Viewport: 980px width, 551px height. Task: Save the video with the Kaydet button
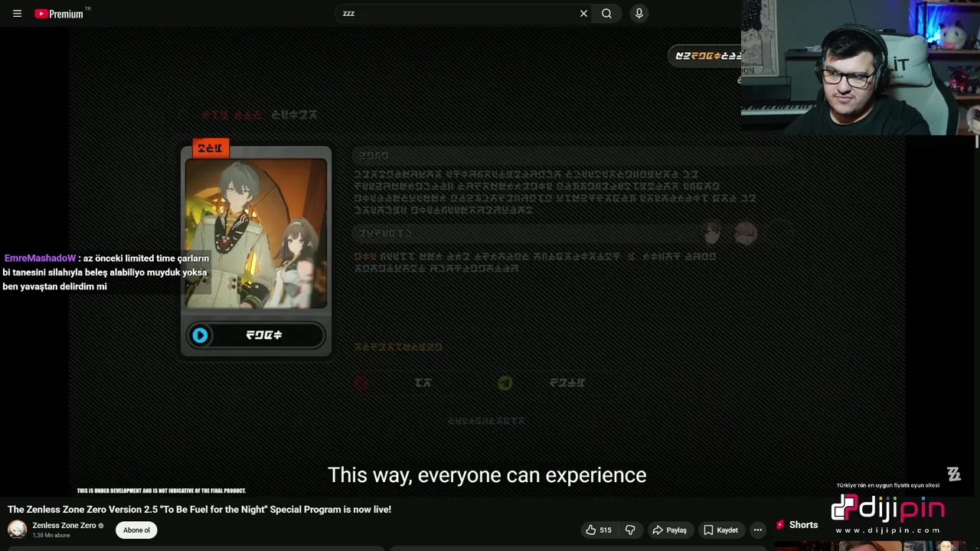pos(720,530)
